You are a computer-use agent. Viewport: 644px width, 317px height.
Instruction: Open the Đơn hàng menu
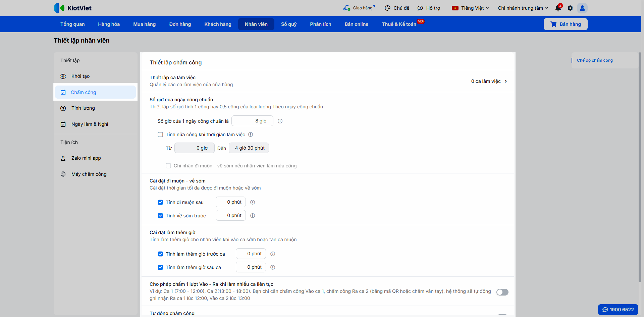180,24
